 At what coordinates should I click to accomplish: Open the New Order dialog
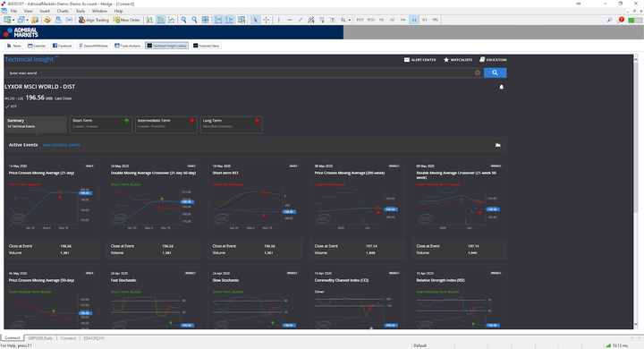pos(127,20)
